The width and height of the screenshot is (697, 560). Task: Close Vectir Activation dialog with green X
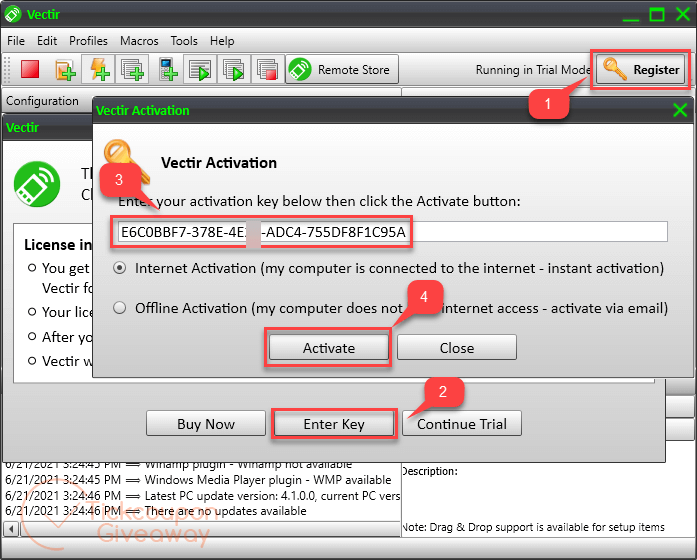(x=680, y=110)
